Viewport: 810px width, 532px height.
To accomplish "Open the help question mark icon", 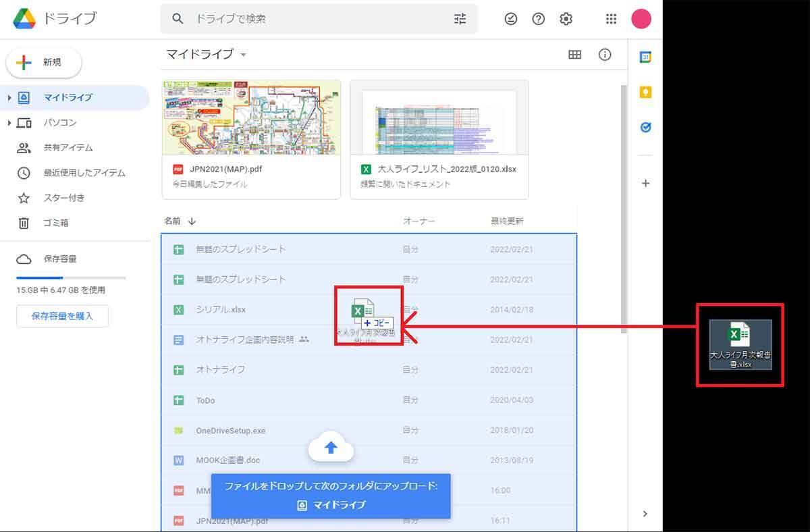I will [539, 19].
